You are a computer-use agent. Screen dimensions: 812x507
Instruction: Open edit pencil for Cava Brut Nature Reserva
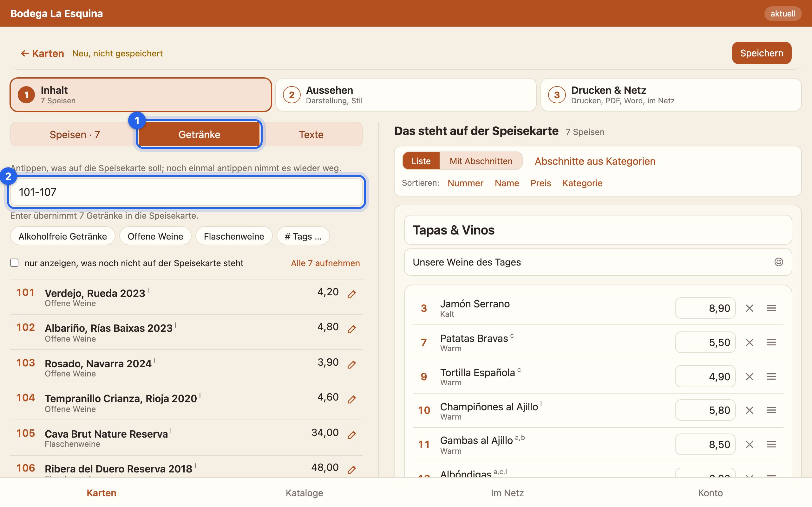351,435
